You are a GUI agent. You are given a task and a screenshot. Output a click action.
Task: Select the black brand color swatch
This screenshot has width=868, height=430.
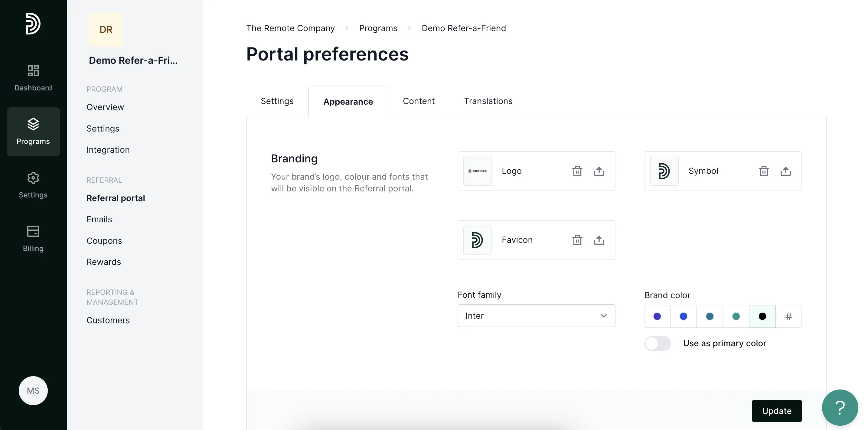[x=762, y=316]
